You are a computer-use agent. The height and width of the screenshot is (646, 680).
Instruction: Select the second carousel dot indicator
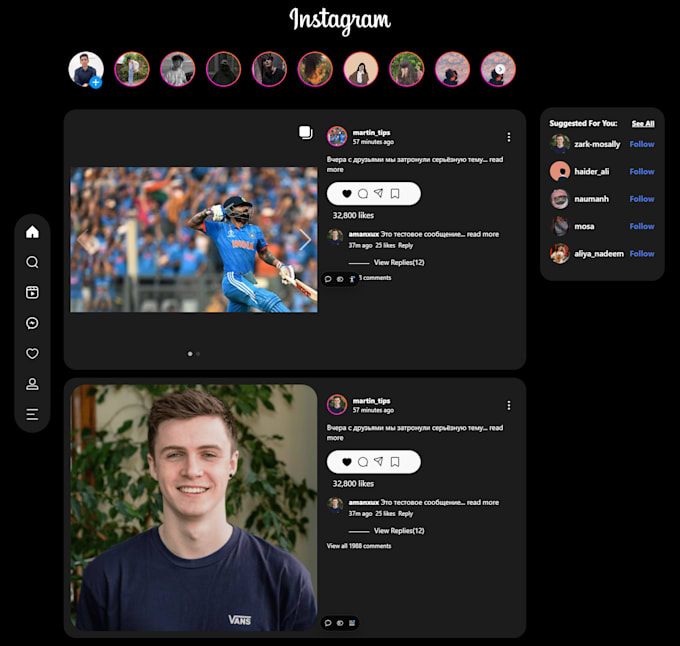click(198, 354)
